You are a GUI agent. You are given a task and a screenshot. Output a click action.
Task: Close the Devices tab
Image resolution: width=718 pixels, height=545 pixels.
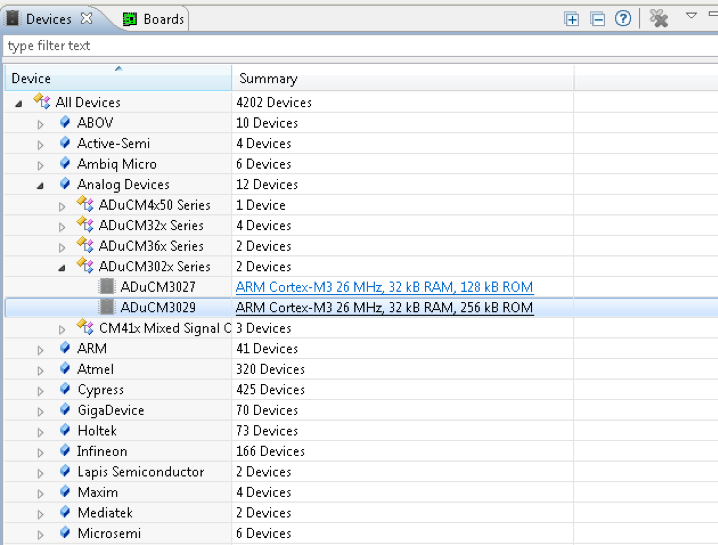pyautogui.click(x=86, y=18)
